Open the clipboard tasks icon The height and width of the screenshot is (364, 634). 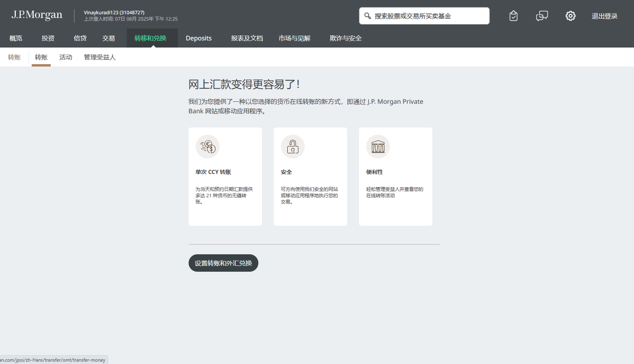pyautogui.click(x=513, y=16)
